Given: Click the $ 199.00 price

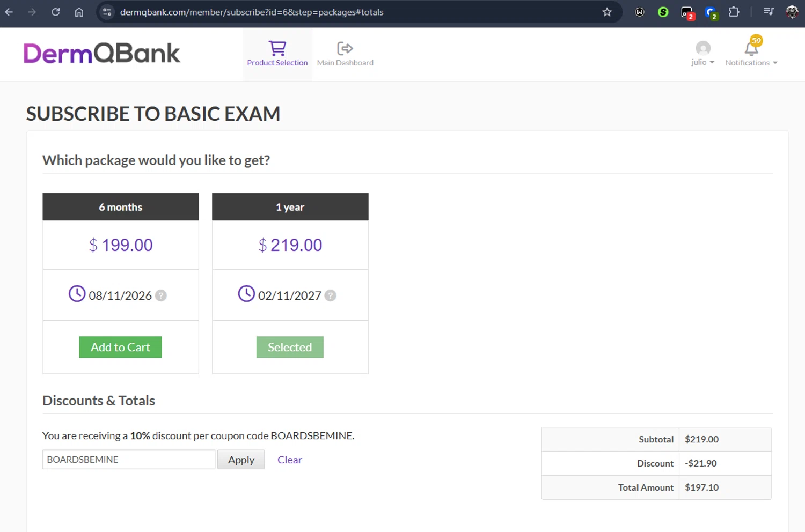Looking at the screenshot, I should pos(121,245).
